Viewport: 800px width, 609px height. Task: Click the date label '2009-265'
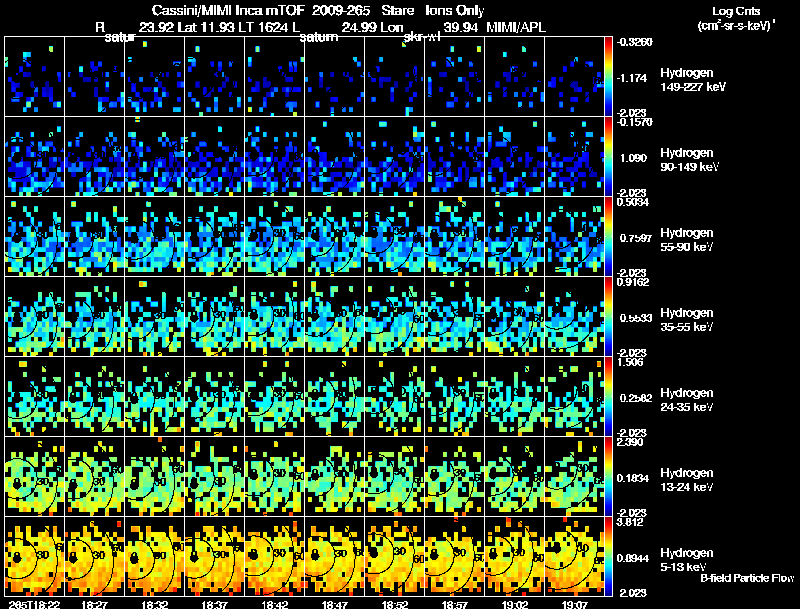point(341,10)
